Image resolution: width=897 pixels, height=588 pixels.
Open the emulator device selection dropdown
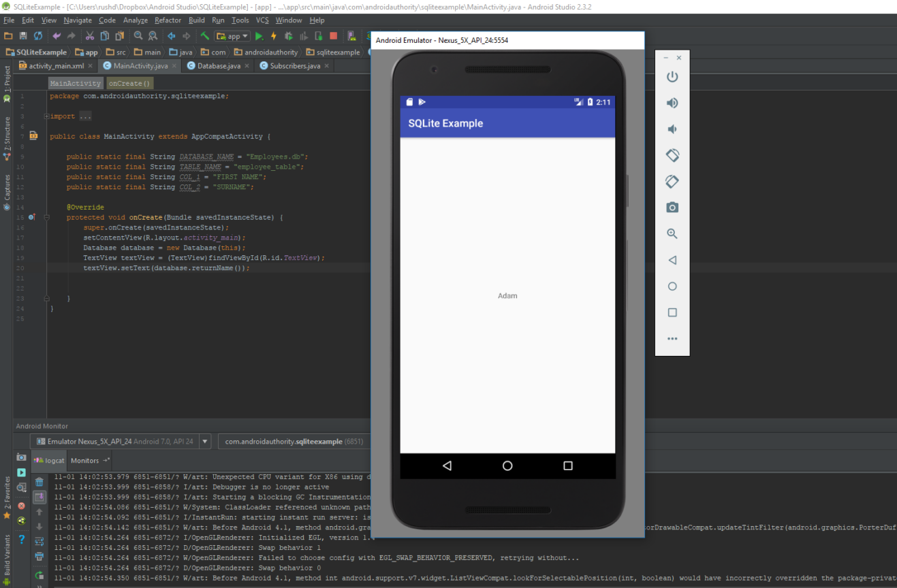pyautogui.click(x=204, y=440)
